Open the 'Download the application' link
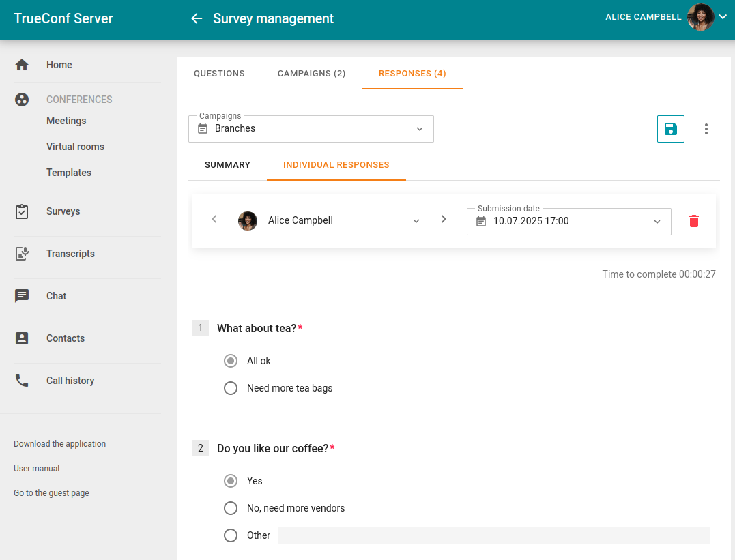This screenshot has height=560, width=735. (59, 444)
